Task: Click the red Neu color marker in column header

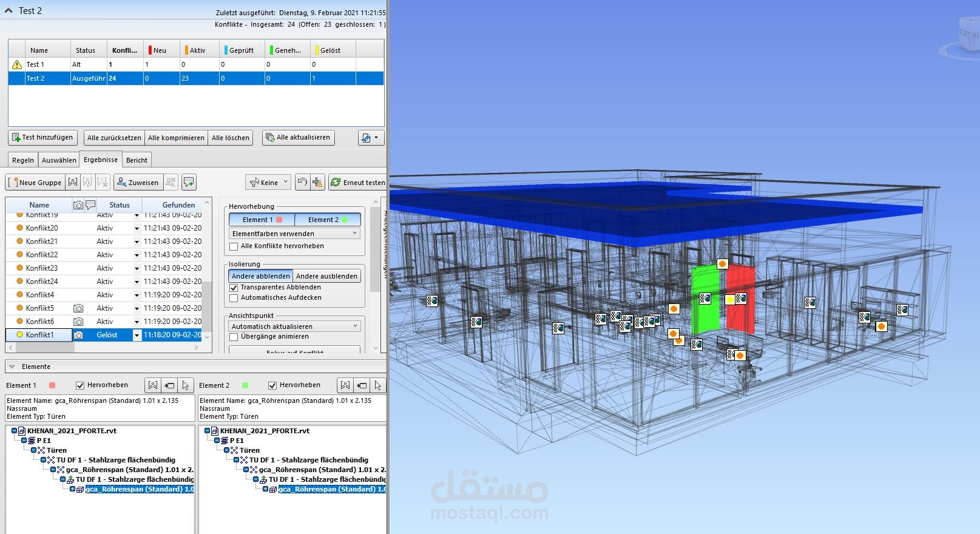Action: point(150,50)
